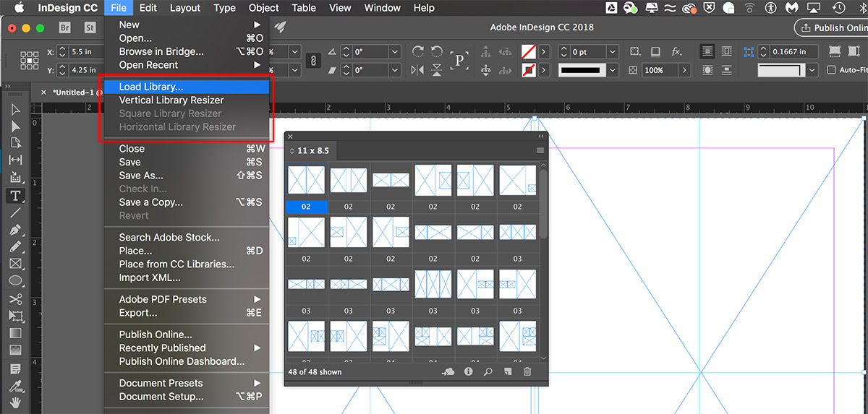Select the Eyedropper tool
868x414 pixels.
(x=15, y=385)
